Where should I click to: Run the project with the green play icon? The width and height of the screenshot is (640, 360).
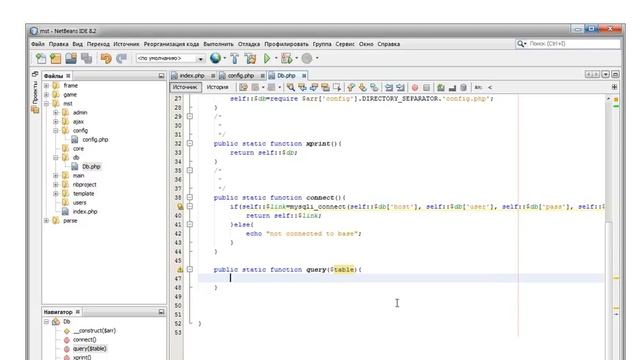[267, 59]
